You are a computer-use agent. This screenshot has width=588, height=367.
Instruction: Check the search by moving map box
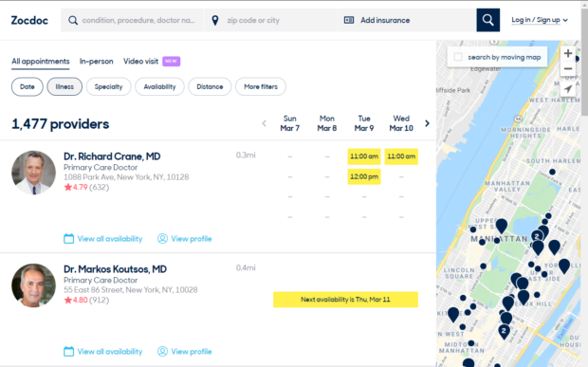(458, 57)
